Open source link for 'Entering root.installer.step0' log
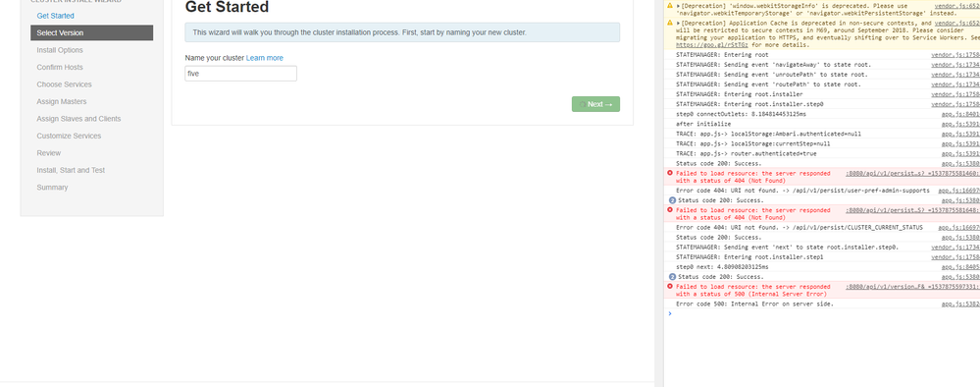Image resolution: width=980 pixels, height=387 pixels. (x=955, y=104)
